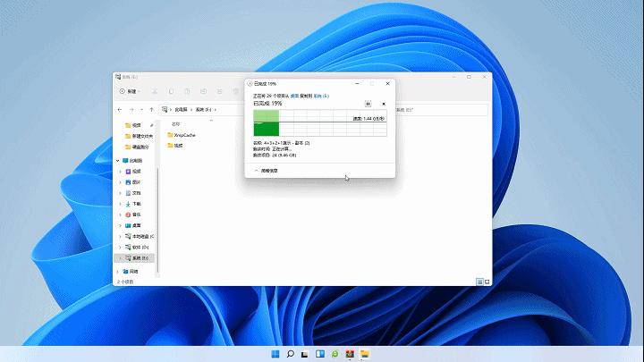Switch to large thumbnails view in status bar

click(487, 282)
